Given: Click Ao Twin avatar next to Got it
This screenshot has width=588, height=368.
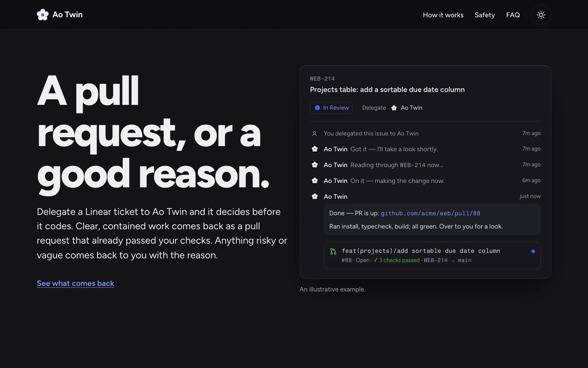Looking at the screenshot, I should [x=315, y=149].
